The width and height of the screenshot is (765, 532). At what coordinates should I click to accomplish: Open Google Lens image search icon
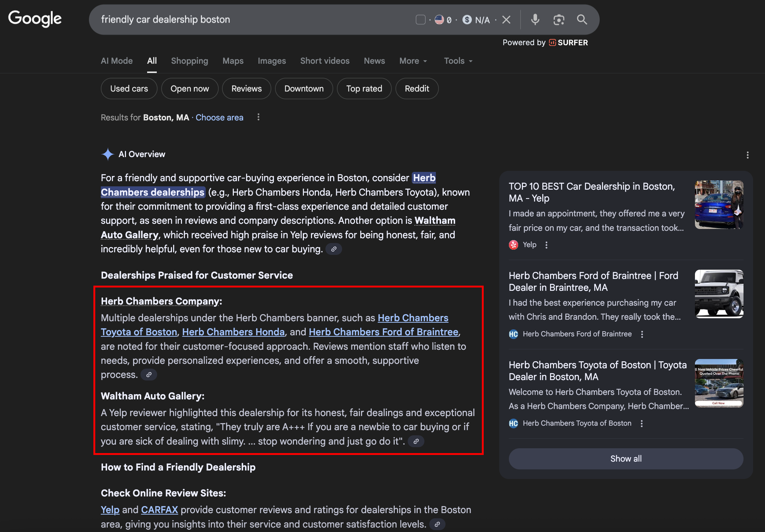coord(559,20)
